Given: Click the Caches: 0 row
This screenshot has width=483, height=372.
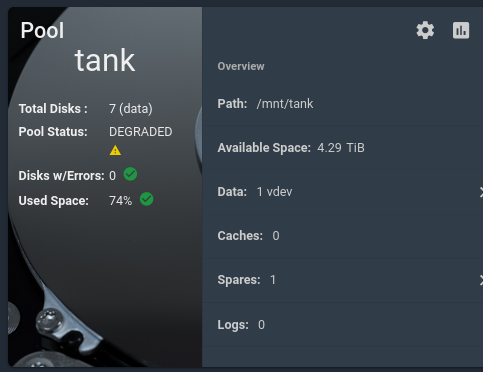Looking at the screenshot, I should [343, 236].
